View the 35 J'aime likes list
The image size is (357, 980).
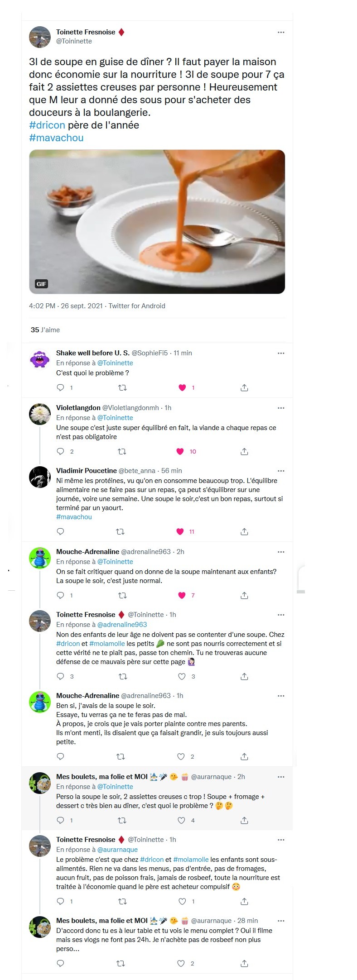(x=45, y=330)
